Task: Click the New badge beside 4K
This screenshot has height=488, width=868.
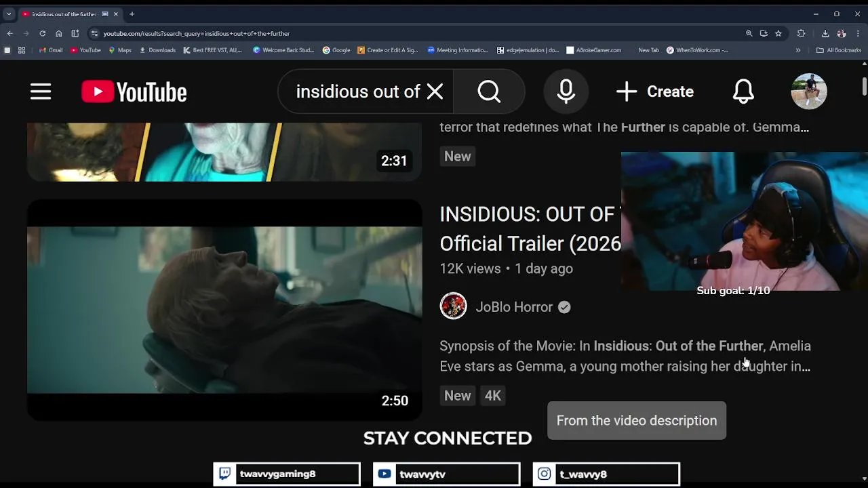Action: point(457,396)
